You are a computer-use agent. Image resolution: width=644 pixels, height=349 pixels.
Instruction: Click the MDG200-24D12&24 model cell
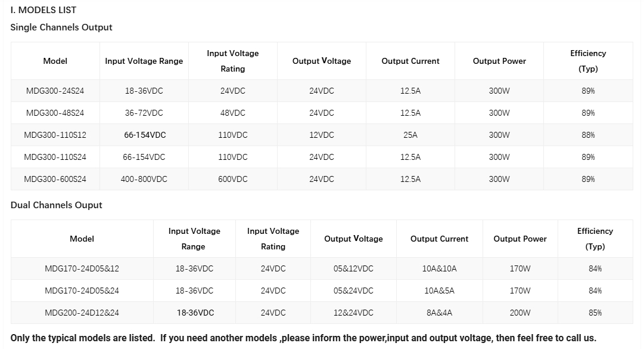tap(82, 313)
